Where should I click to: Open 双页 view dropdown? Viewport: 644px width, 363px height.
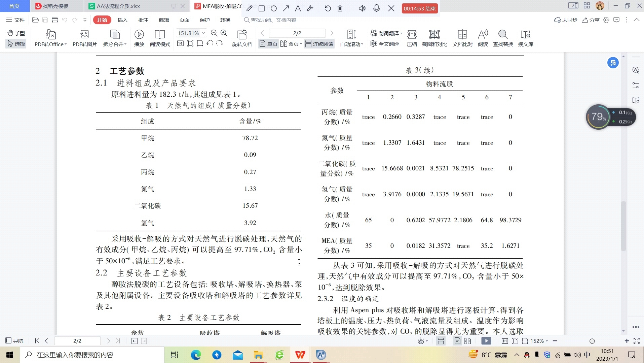point(291,44)
